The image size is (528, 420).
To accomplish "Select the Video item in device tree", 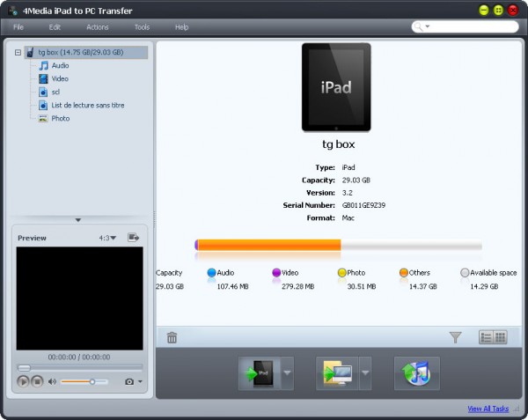I will pyautogui.click(x=60, y=78).
